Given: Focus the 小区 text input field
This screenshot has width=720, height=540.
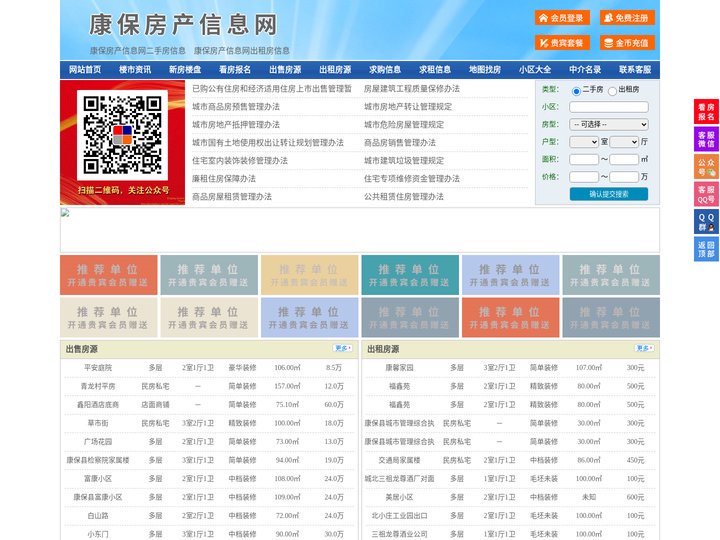Looking at the screenshot, I should pyautogui.click(x=609, y=107).
